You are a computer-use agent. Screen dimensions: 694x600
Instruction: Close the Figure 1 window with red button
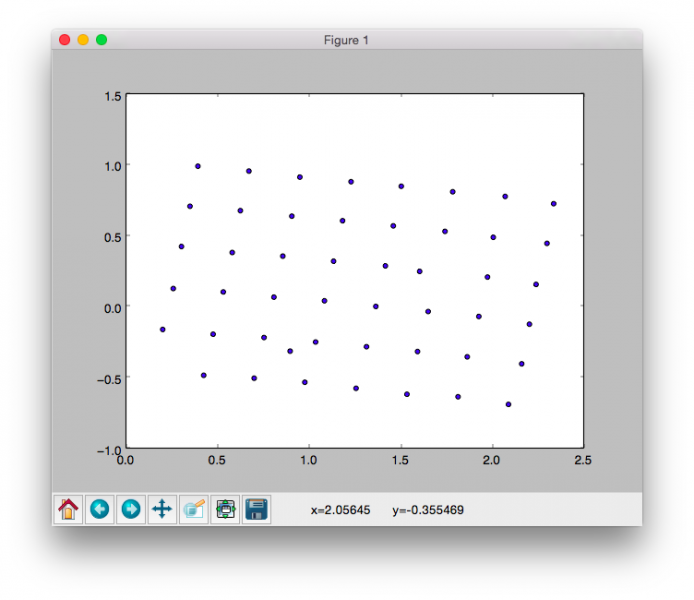65,40
